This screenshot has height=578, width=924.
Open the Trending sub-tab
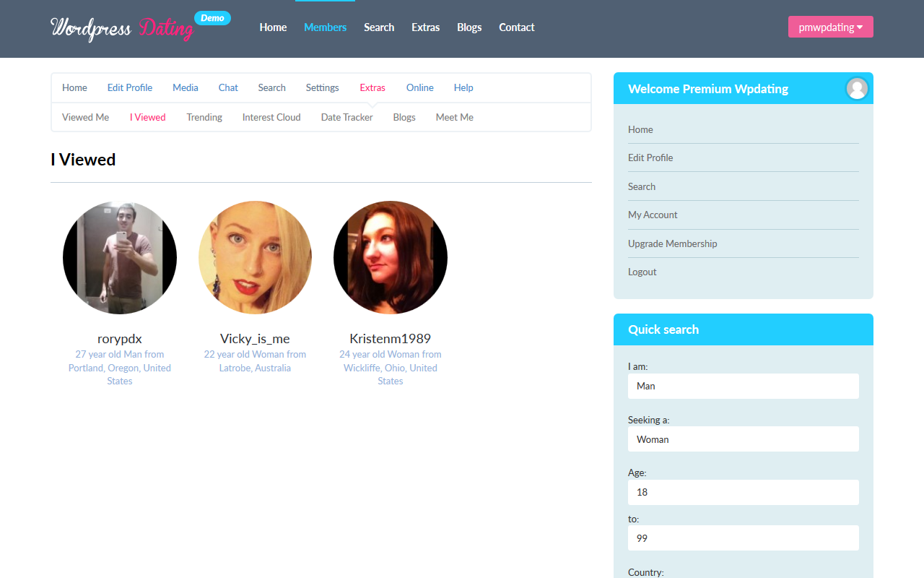204,117
